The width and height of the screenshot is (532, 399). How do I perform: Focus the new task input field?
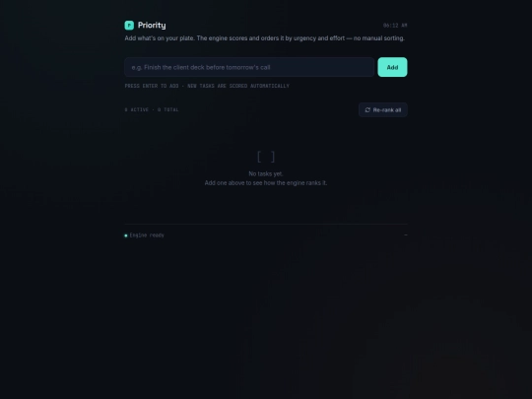tap(249, 67)
